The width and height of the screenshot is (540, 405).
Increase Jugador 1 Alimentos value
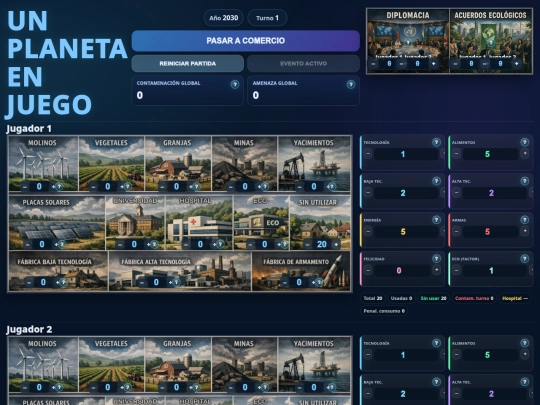pos(525,154)
